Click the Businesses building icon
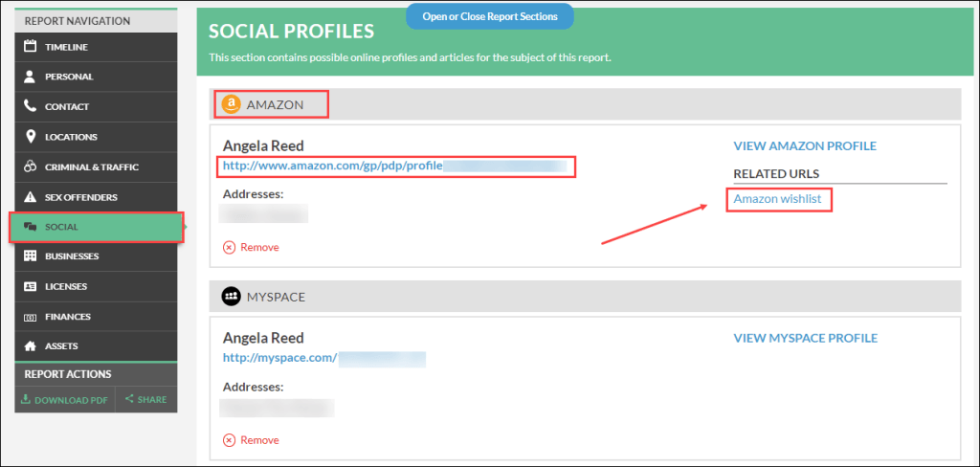 click(x=30, y=256)
